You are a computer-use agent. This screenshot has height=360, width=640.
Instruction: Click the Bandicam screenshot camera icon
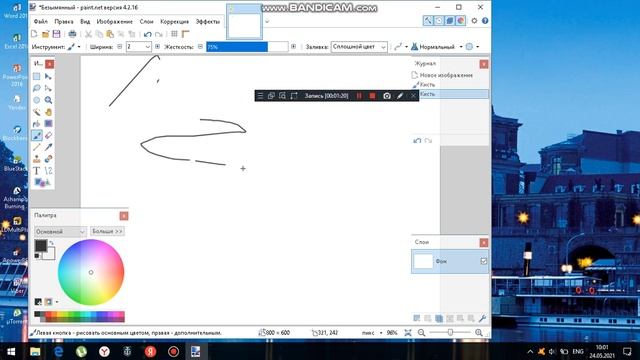click(387, 96)
